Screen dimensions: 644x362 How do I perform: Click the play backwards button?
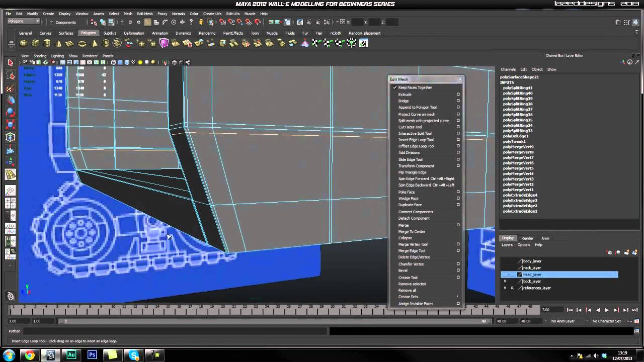[x=598, y=310]
